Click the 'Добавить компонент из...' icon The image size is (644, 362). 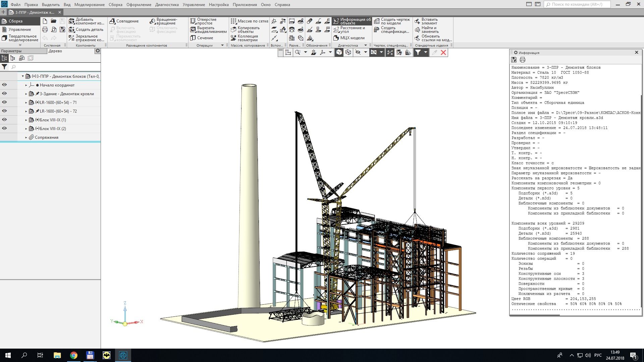pos(71,21)
